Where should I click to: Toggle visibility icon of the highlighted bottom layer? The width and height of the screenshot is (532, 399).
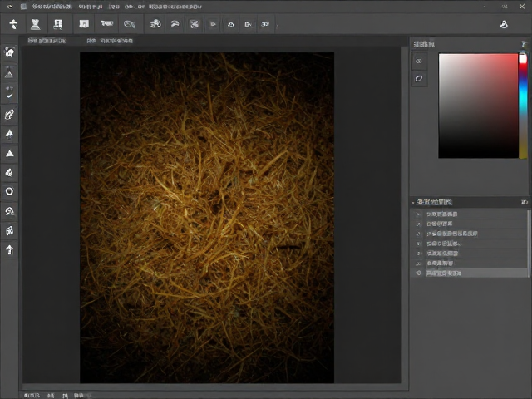[419, 273]
